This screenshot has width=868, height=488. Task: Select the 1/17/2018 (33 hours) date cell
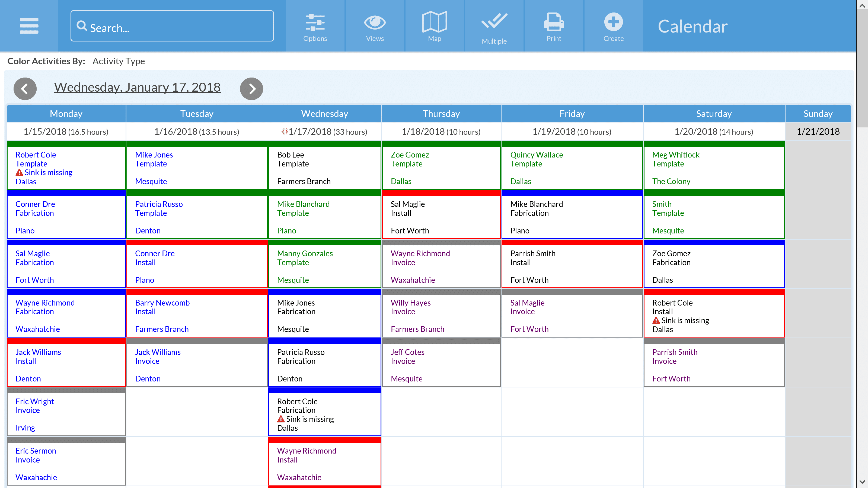(324, 132)
